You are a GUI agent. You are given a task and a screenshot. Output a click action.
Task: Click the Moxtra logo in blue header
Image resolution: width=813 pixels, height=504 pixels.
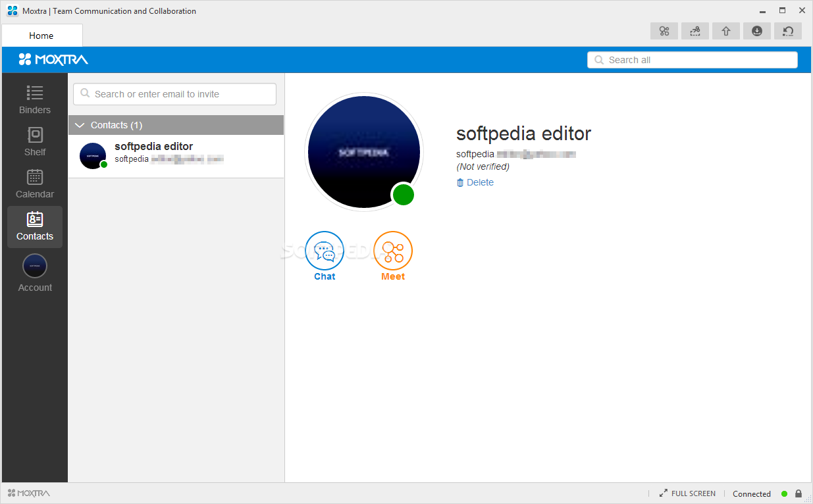tap(53, 60)
